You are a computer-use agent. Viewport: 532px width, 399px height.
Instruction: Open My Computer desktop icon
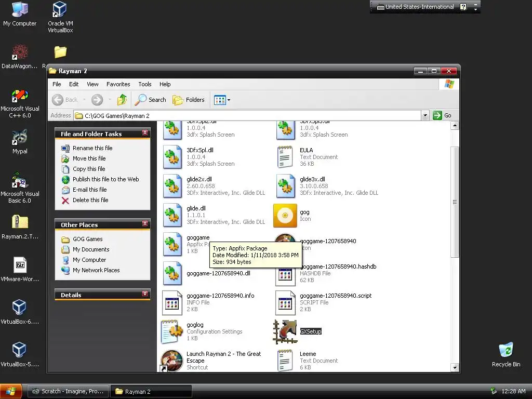[x=20, y=14]
